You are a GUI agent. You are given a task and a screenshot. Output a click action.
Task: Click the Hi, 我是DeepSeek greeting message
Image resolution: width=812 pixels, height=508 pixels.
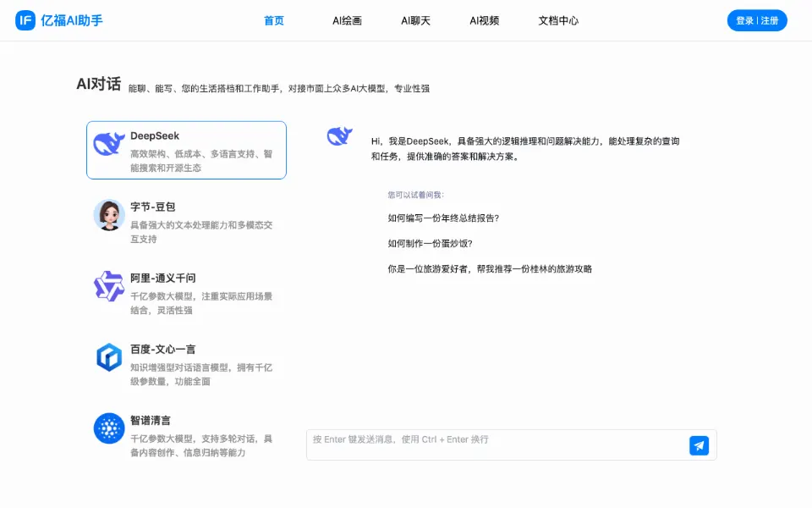click(525, 149)
